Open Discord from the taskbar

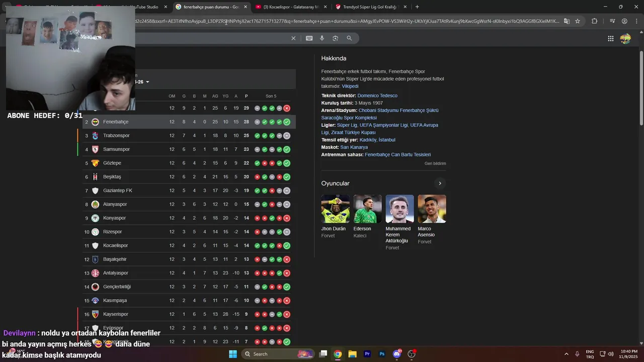pos(396,354)
